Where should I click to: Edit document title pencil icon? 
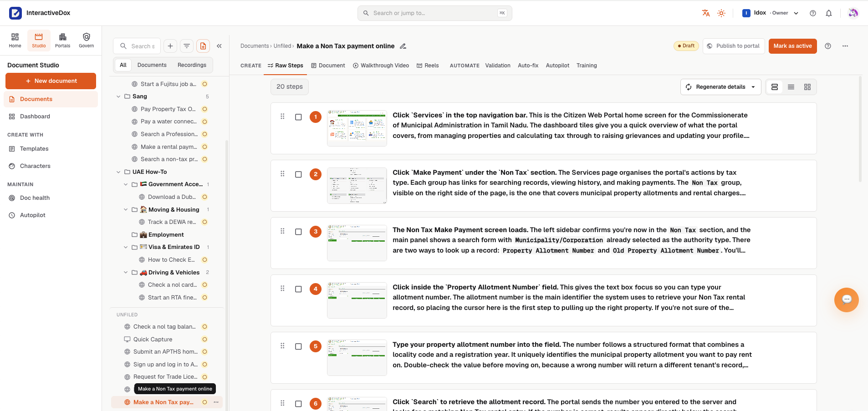pyautogui.click(x=403, y=46)
